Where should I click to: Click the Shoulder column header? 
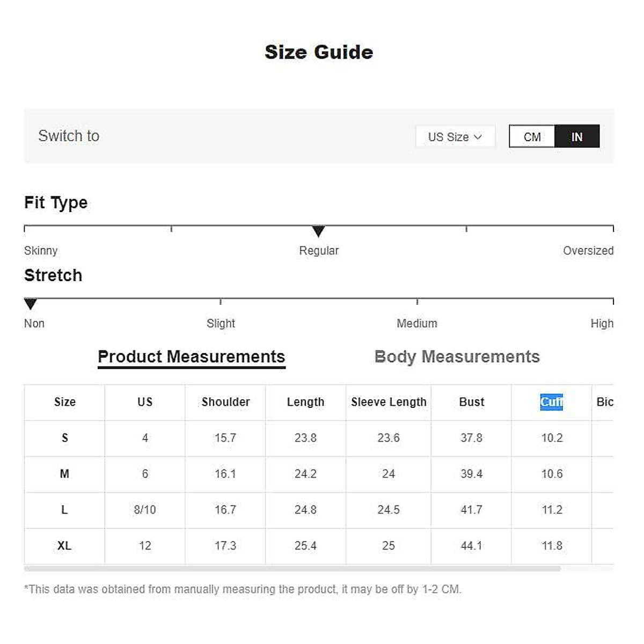(225, 402)
